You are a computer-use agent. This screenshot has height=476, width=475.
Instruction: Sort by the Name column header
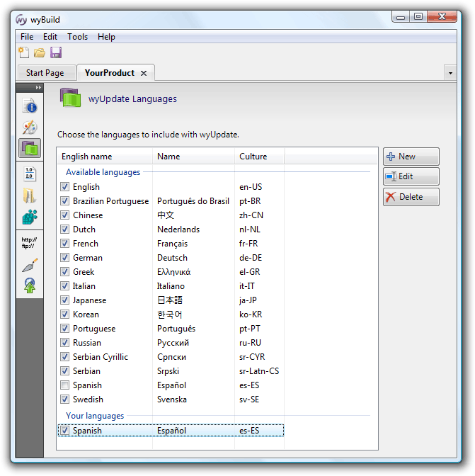pos(193,157)
